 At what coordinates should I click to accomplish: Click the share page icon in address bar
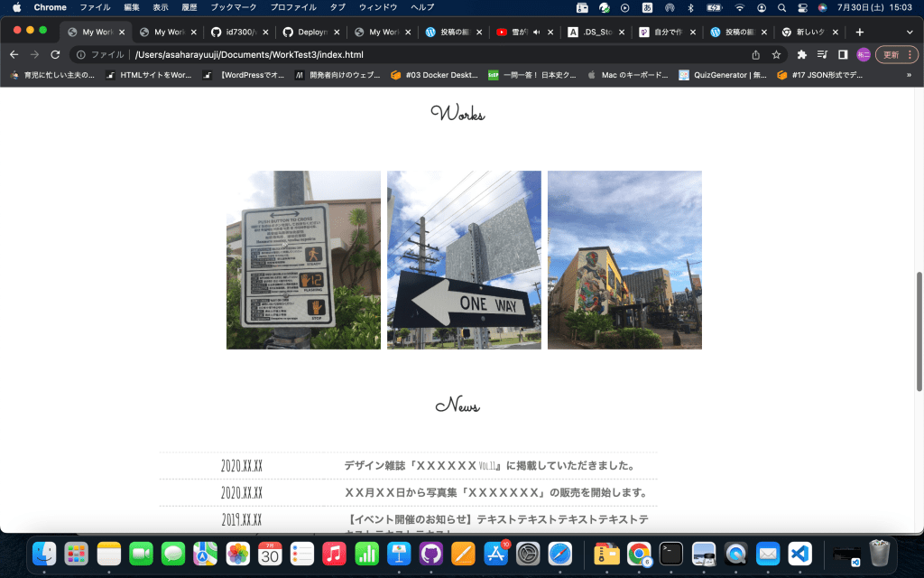[x=756, y=54]
